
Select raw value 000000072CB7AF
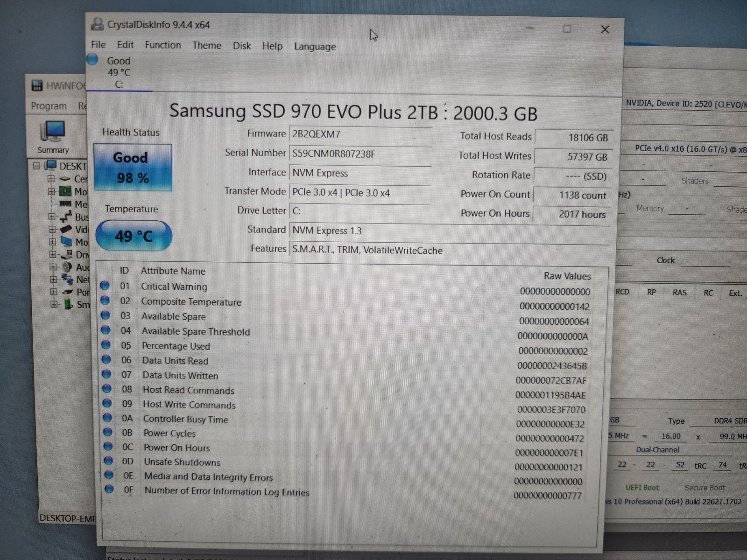tap(551, 380)
